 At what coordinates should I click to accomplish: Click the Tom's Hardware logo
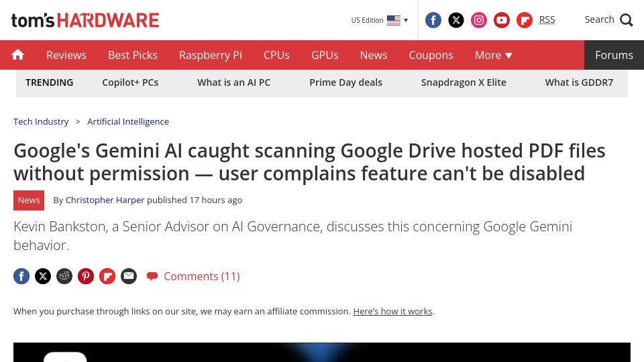[85, 20]
